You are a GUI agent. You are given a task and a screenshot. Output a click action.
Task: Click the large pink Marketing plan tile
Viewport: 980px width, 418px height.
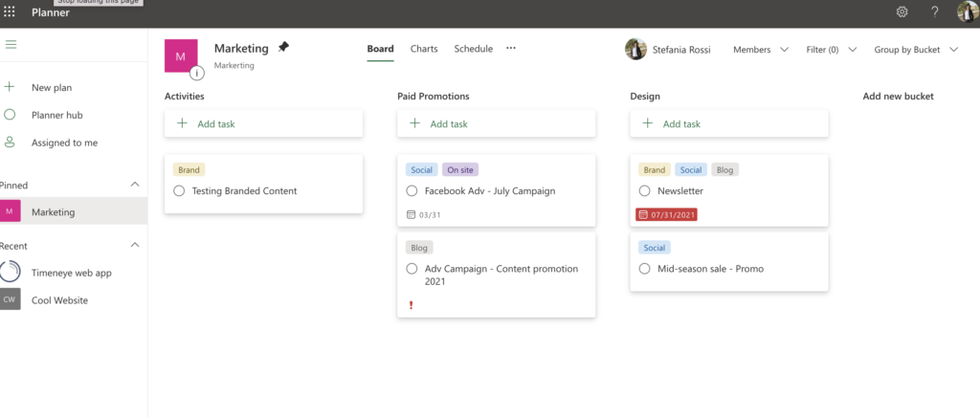[181, 56]
